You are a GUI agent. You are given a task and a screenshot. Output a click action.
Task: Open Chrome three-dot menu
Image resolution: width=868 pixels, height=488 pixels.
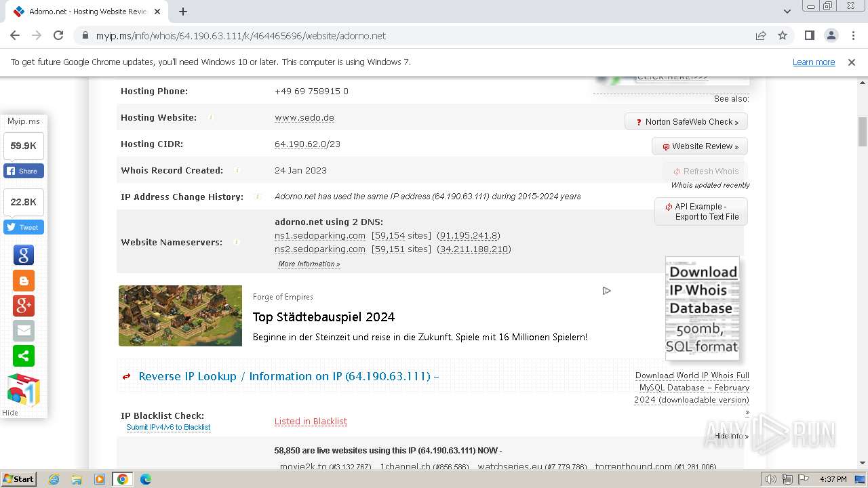pos(852,35)
